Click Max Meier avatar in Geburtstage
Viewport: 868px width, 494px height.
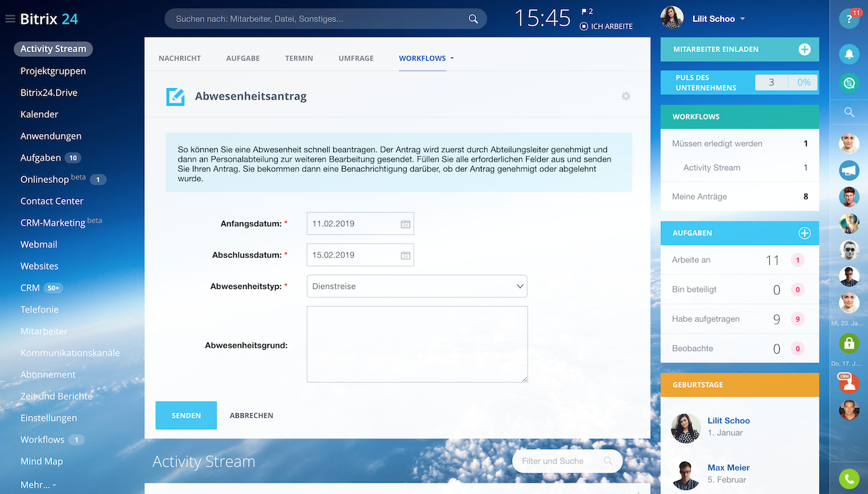click(685, 475)
